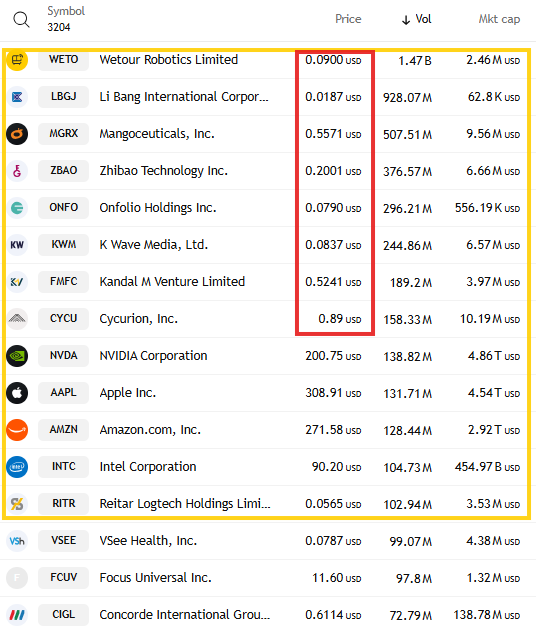Image resolution: width=536 pixels, height=630 pixels.
Task: Click the Symbol column header
Action: click(66, 11)
